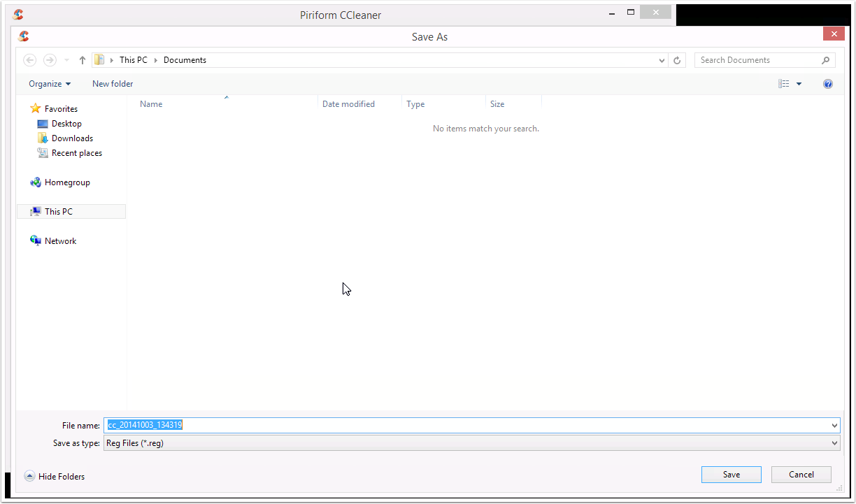Open the recent locations dropdown arrow

pos(66,61)
